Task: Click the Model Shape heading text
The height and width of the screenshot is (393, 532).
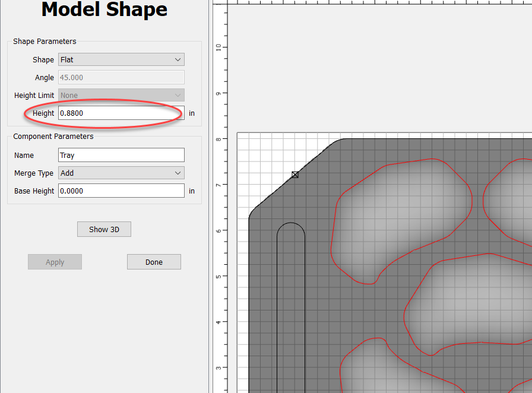Action: [x=104, y=9]
